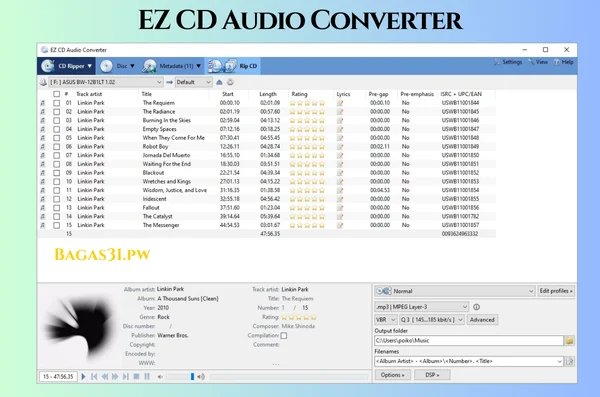
Task: Set rating stars for The Radiance
Action: coord(307,112)
